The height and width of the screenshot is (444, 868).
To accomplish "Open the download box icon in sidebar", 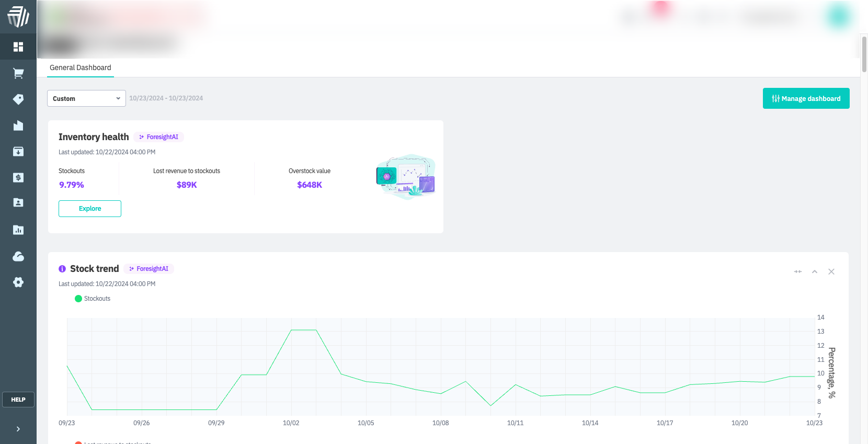I will tap(18, 152).
